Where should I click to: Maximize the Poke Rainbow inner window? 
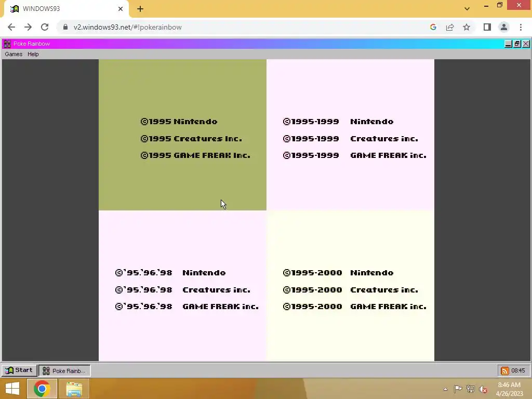tap(517, 44)
